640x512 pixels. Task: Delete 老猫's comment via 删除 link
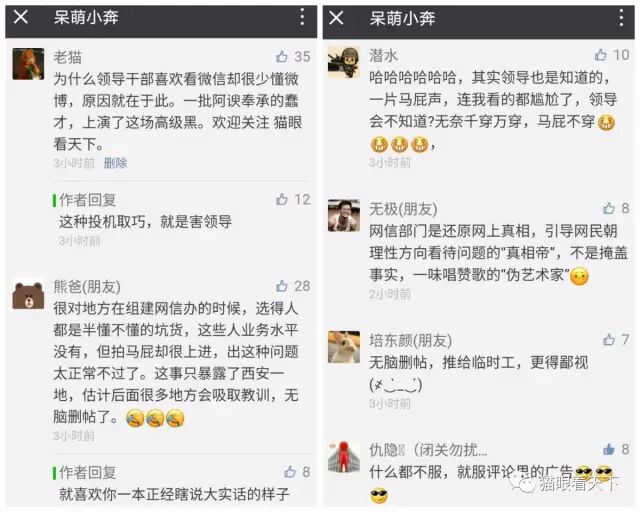(116, 163)
